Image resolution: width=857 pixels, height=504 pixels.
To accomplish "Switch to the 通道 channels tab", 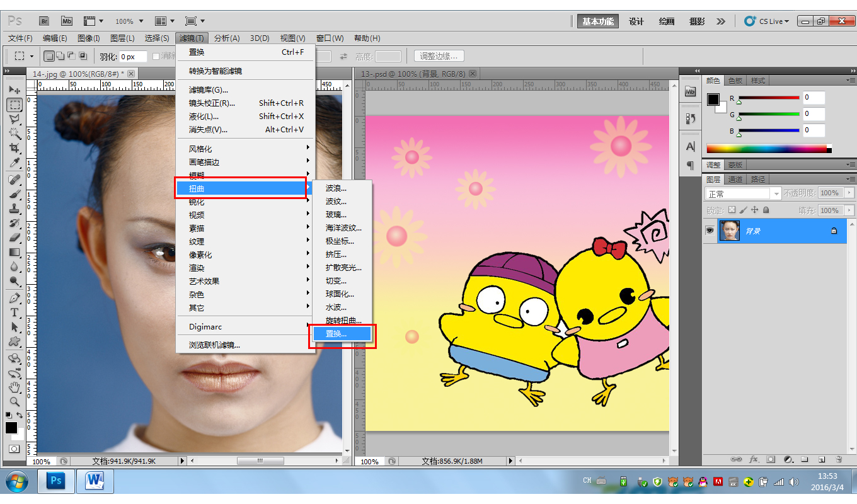I will [x=735, y=180].
